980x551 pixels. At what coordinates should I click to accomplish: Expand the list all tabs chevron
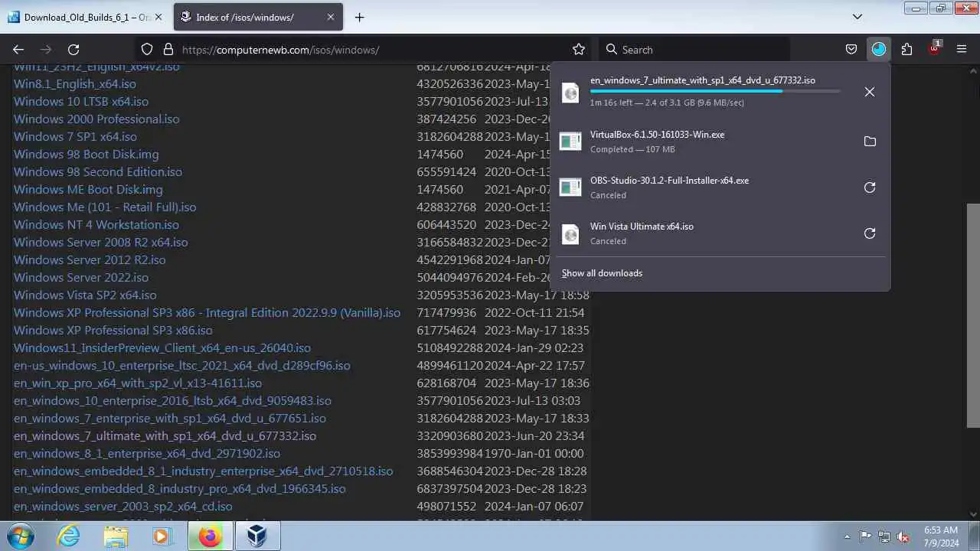coord(857,17)
